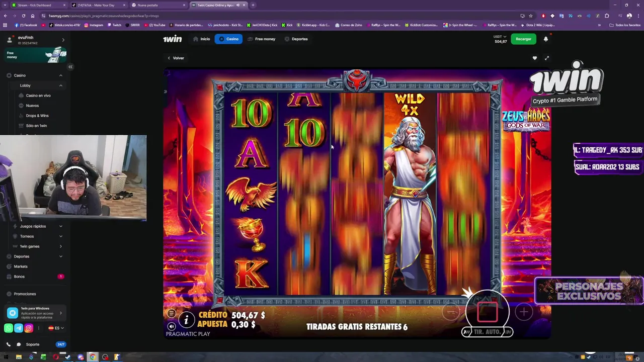Collapse the Lobby submenu

pyautogui.click(x=61, y=85)
